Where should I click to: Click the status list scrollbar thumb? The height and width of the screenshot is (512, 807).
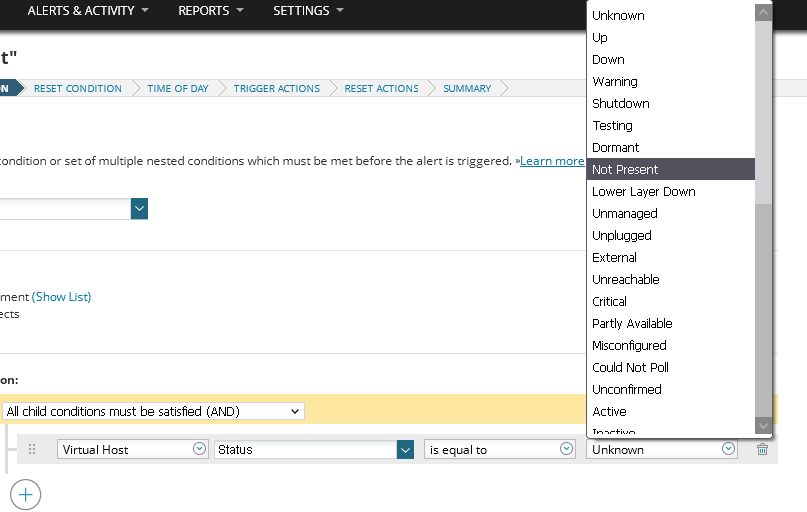[763, 113]
